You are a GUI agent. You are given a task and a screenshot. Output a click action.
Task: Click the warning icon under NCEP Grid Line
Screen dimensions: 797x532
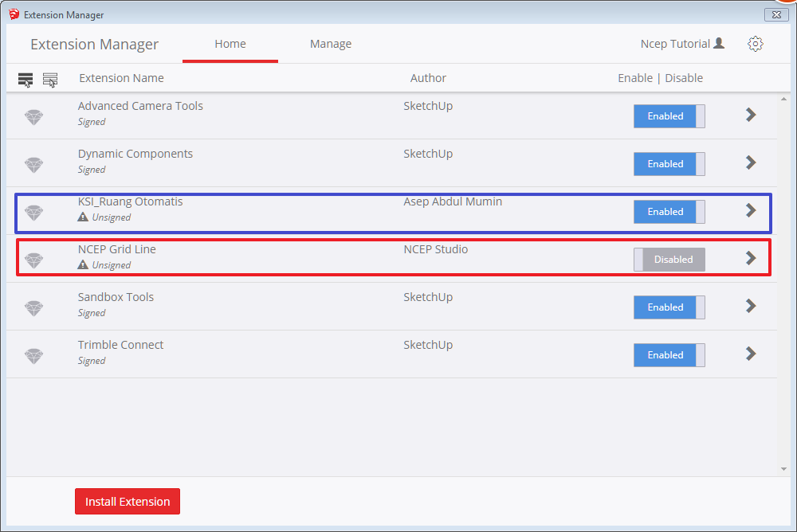point(83,264)
